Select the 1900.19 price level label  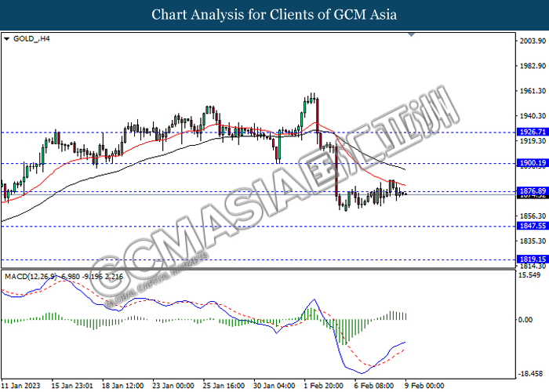click(x=533, y=163)
